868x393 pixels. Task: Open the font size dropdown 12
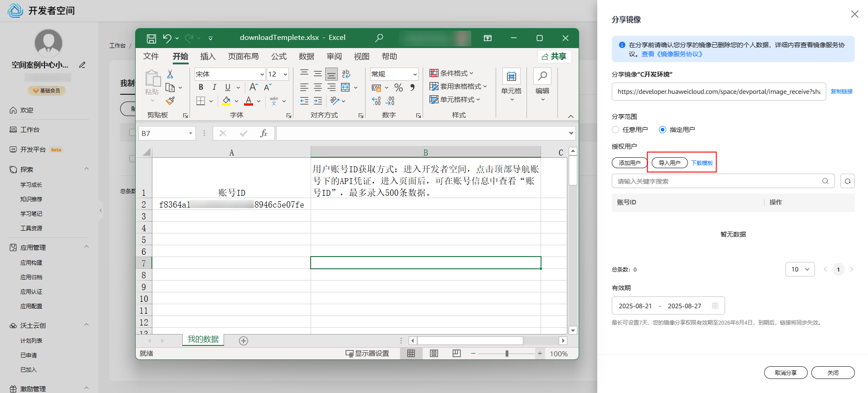pyautogui.click(x=285, y=74)
